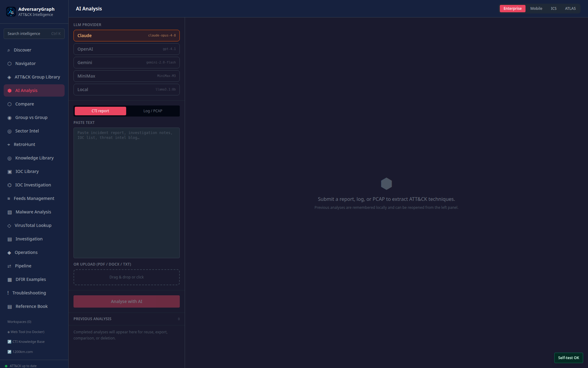
Task: Click the CTI Knowledge Base external-link icon
Action: (x=9, y=342)
